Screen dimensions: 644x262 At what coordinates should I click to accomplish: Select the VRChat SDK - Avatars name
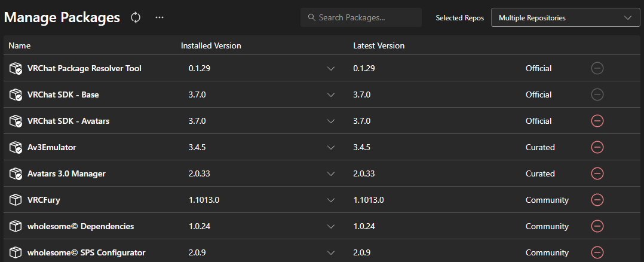click(x=68, y=121)
